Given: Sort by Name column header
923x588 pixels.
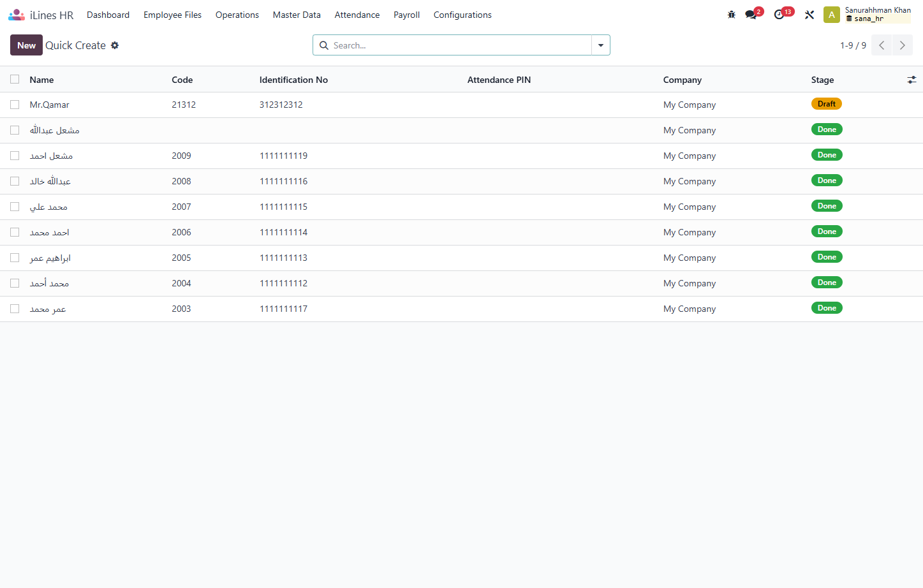Looking at the screenshot, I should 41,80.
